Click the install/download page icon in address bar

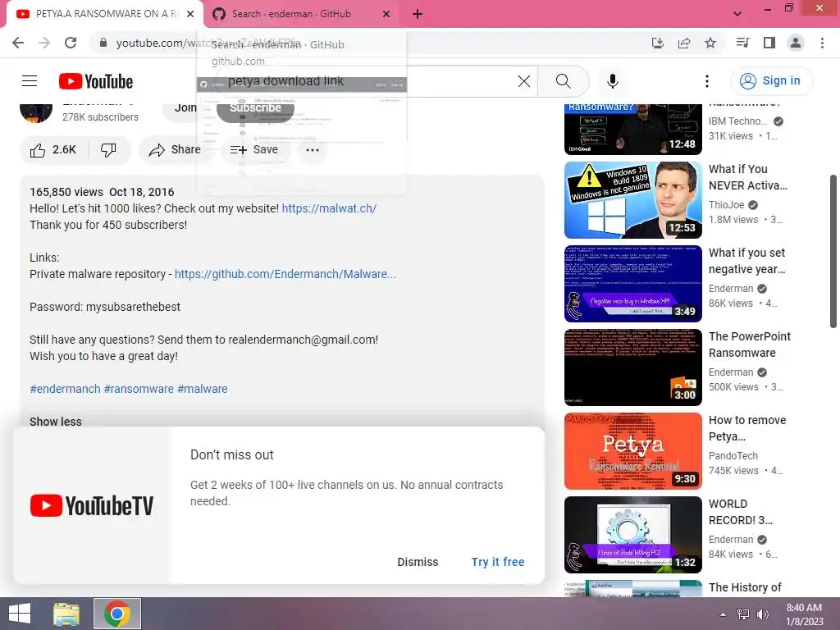[657, 43]
